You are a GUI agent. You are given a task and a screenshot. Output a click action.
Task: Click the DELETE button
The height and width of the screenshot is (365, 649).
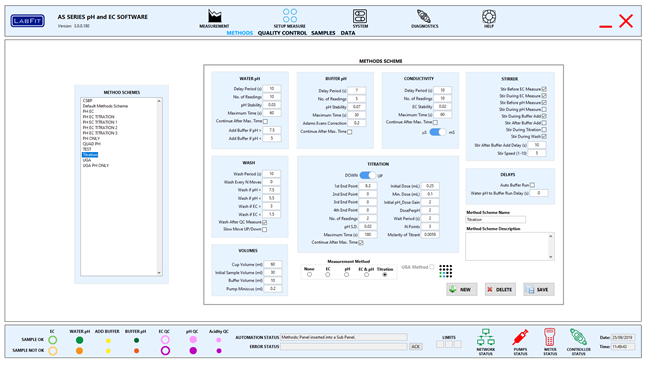click(500, 290)
